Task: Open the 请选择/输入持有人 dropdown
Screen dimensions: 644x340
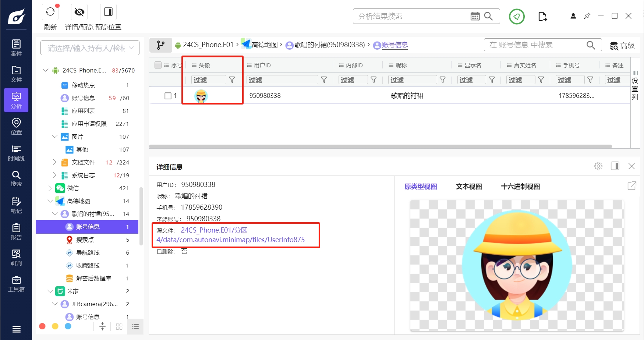Action: tap(90, 48)
